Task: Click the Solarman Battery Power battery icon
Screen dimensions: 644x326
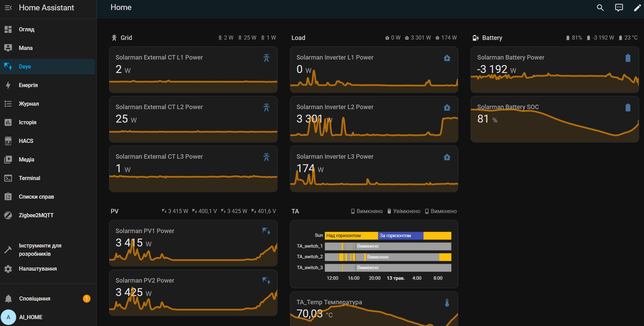Action: (627, 58)
